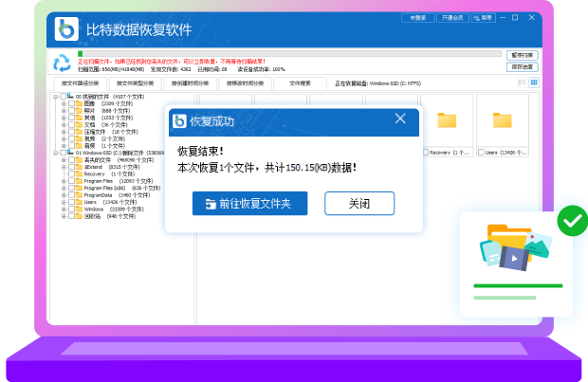Click the 暂停扫描 button
This screenshot has width=588, height=382.
pos(523,55)
